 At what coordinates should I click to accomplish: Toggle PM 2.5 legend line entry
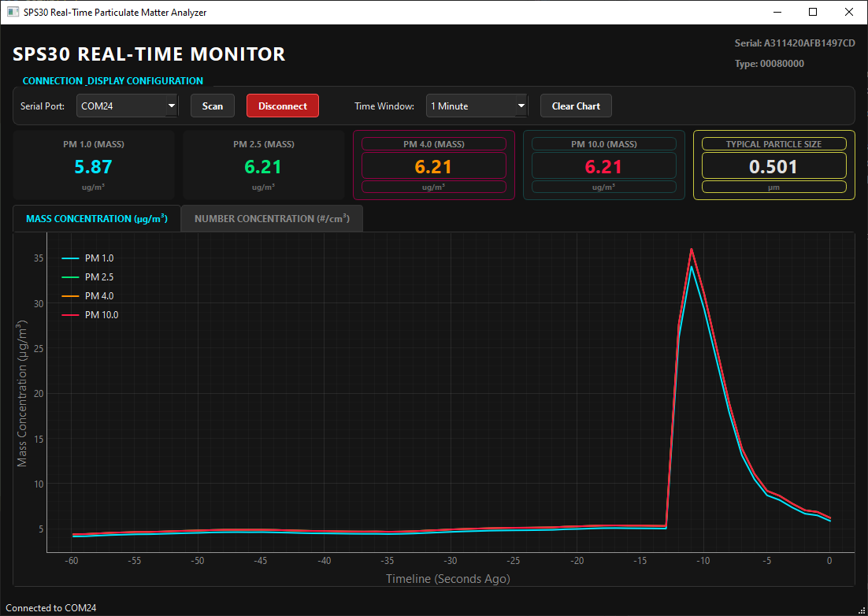pos(88,276)
